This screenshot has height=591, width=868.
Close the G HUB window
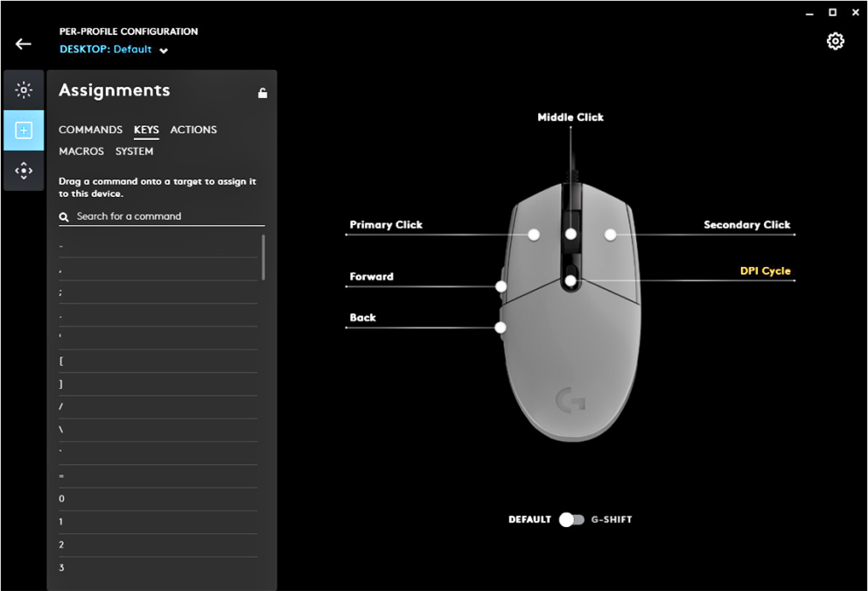coord(855,12)
